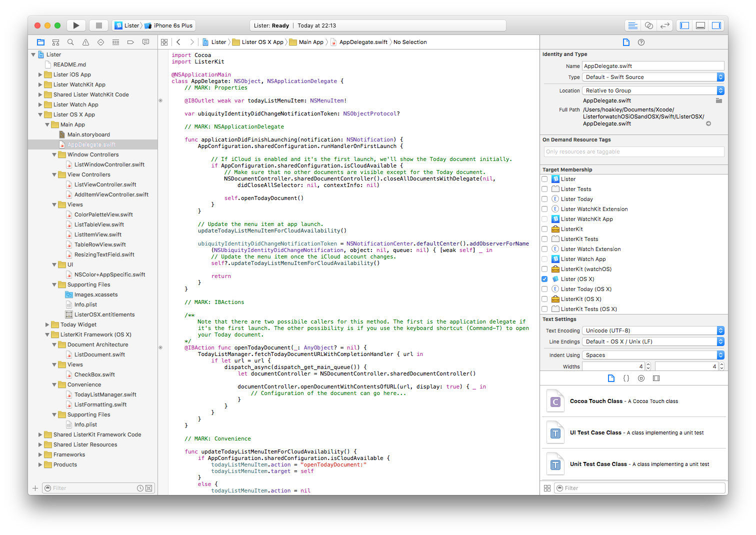Screen dimensions: 756x535
Task: Open the Line Endings dropdown
Action: pos(653,341)
